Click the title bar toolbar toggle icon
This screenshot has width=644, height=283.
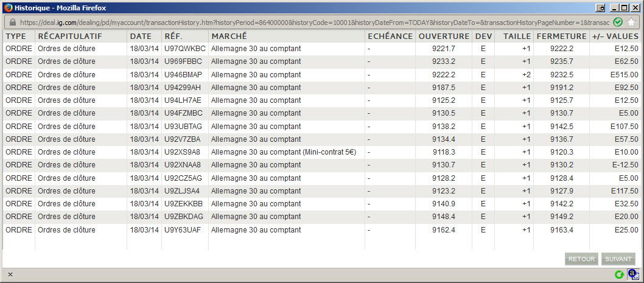pyautogui.click(x=600, y=7)
